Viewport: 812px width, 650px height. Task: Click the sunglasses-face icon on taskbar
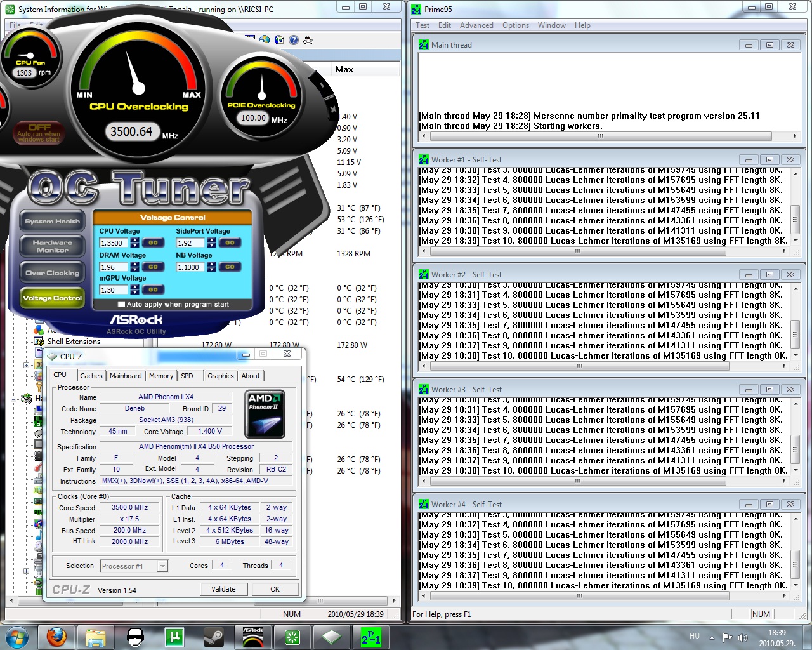[135, 637]
